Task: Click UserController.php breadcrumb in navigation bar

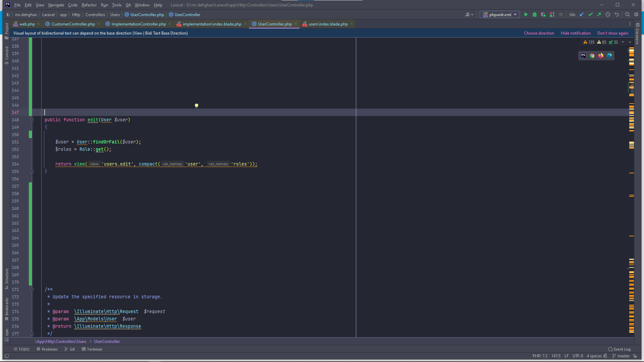Action: click(145, 15)
